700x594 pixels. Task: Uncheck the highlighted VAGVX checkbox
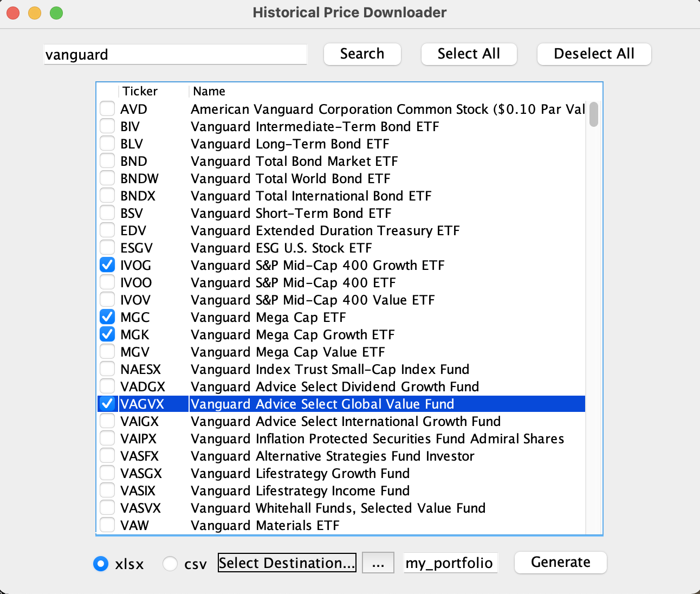(107, 404)
